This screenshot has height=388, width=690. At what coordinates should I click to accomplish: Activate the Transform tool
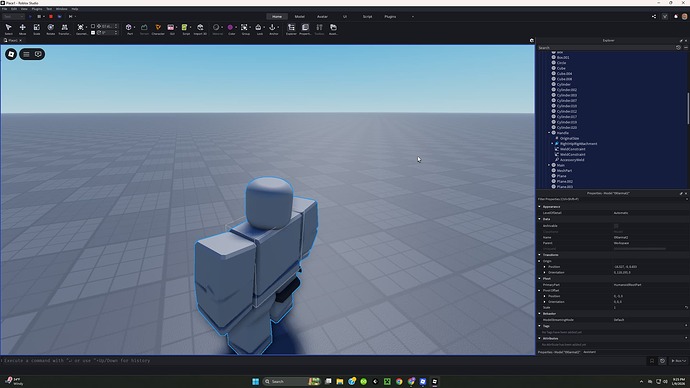tap(64, 29)
